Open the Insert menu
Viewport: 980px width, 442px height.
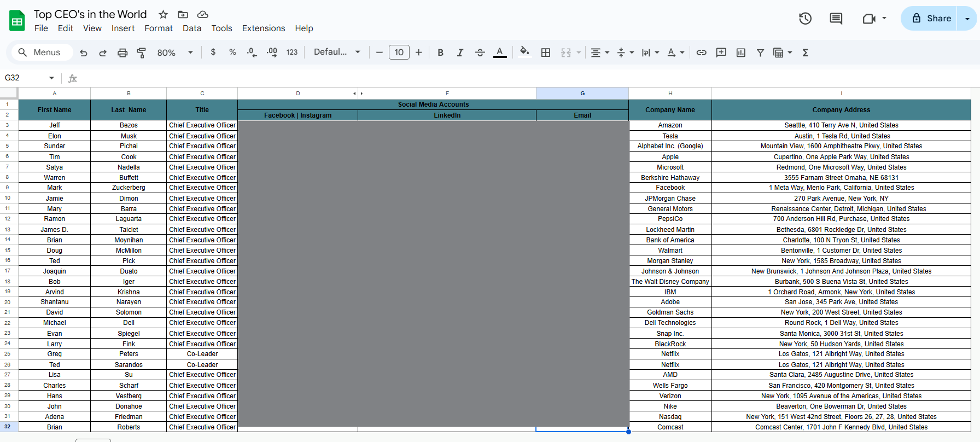tap(123, 28)
